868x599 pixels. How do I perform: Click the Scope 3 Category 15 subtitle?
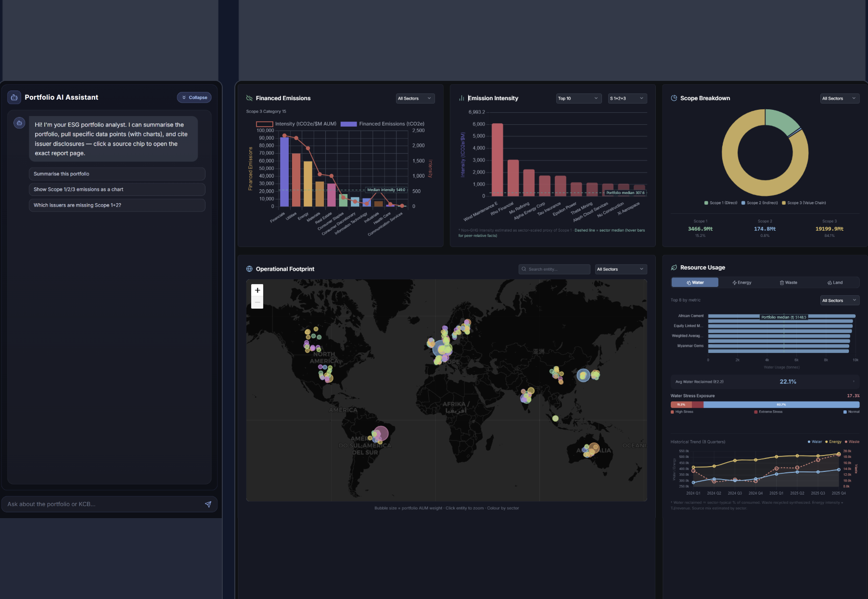266,111
